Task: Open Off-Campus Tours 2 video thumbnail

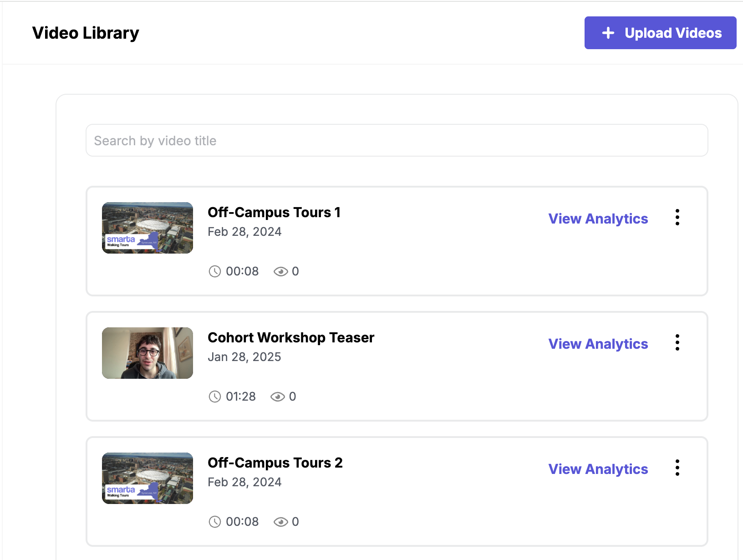Action: tap(148, 479)
